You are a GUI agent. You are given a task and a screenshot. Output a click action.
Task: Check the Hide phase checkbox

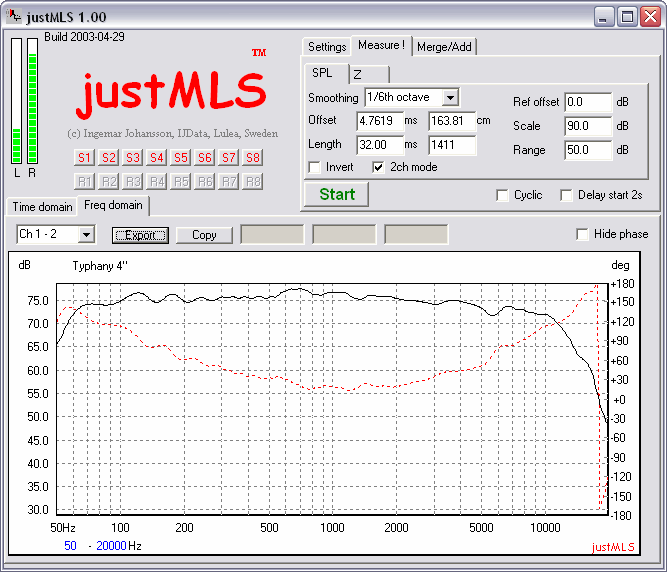coord(582,234)
